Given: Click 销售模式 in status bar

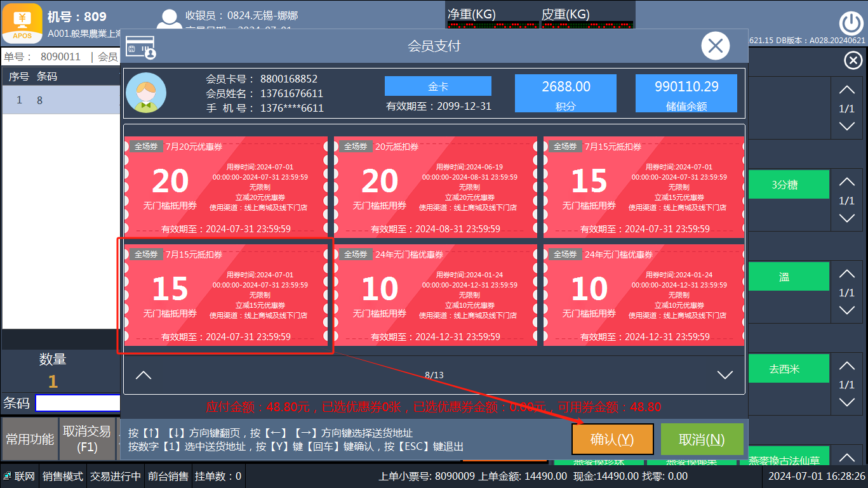Looking at the screenshot, I should coord(62,477).
